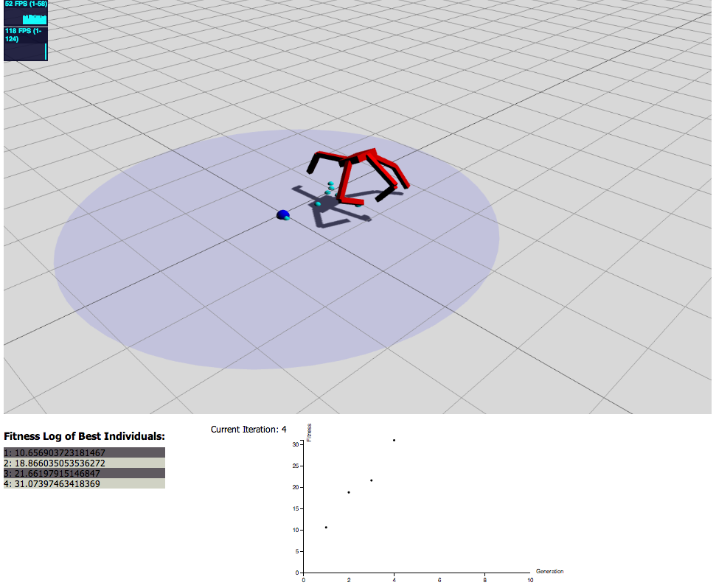Click the generation 3 data point in the chart
Image resolution: width=716 pixels, height=588 pixels.
click(x=371, y=480)
